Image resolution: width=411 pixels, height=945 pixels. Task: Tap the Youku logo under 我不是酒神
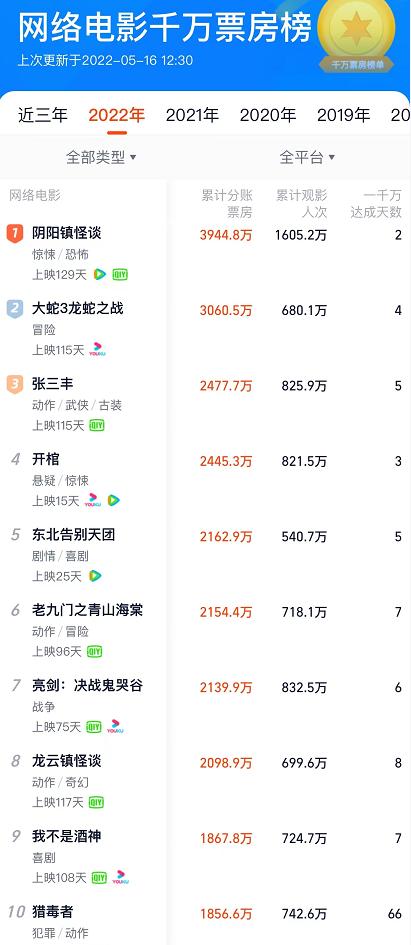pos(121,878)
